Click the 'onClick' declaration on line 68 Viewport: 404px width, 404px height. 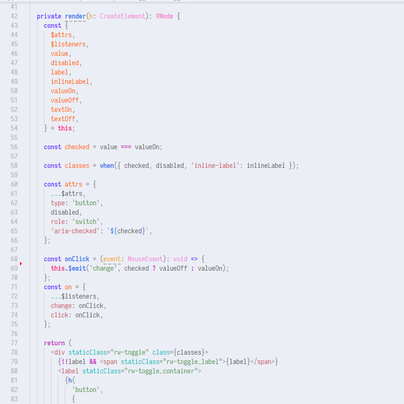[77, 259]
